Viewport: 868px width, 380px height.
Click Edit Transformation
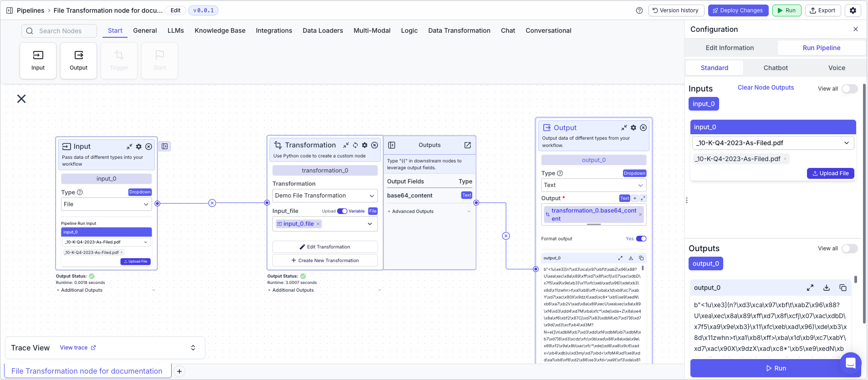coord(325,247)
